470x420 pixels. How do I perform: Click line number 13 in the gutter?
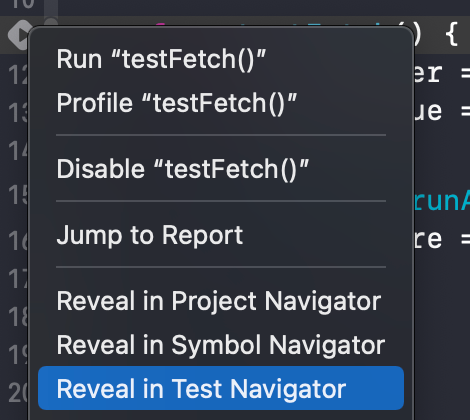point(18,112)
